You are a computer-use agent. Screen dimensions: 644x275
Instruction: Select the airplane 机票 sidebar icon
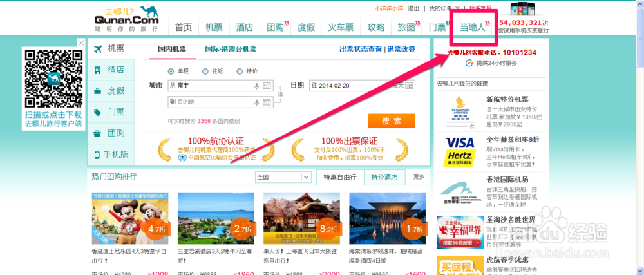point(98,49)
